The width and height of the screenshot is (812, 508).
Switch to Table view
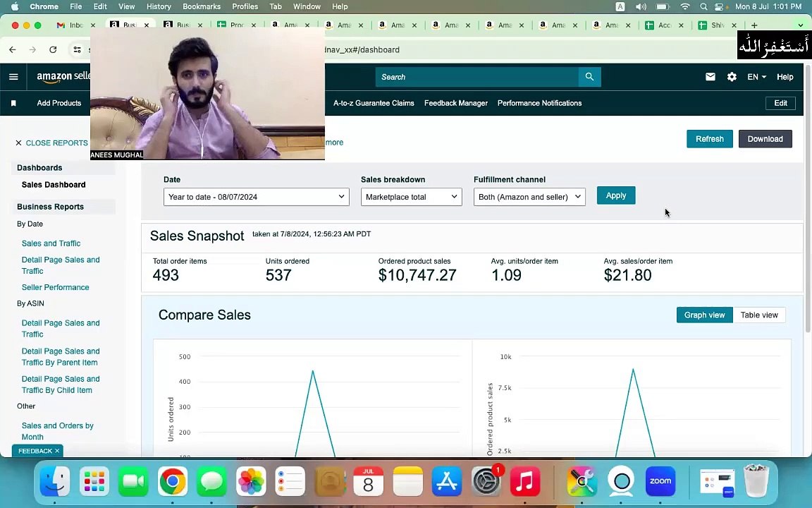758,315
